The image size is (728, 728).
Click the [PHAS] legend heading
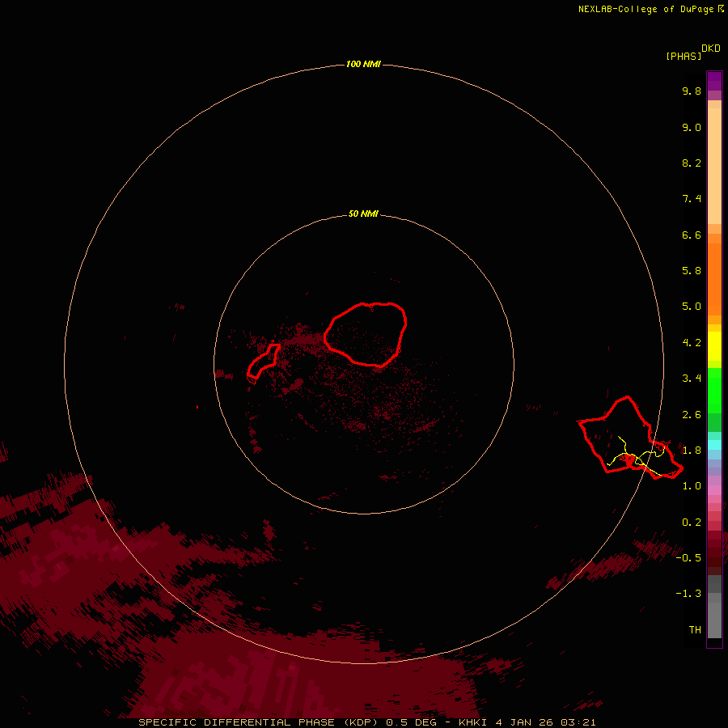click(684, 57)
